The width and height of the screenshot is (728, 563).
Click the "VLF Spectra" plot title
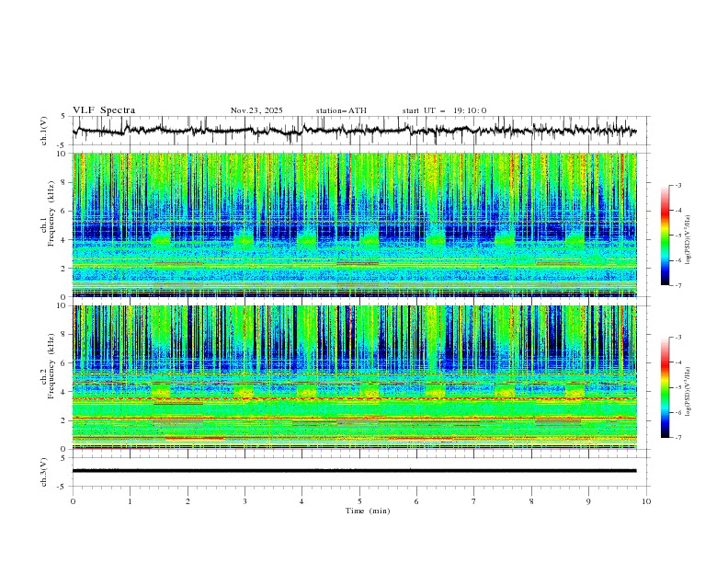[x=104, y=110]
